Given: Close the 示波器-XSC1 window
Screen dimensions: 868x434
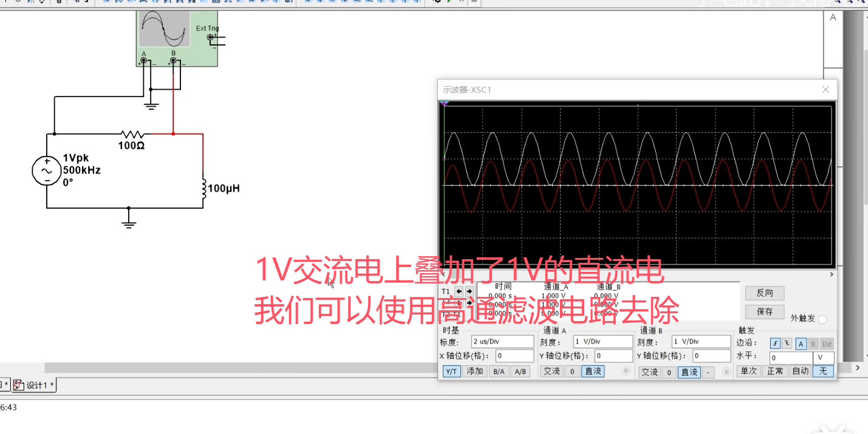Looking at the screenshot, I should coord(825,90).
